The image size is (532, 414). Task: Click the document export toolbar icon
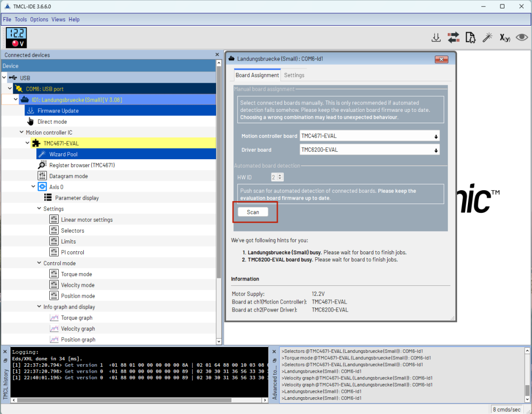(470, 37)
